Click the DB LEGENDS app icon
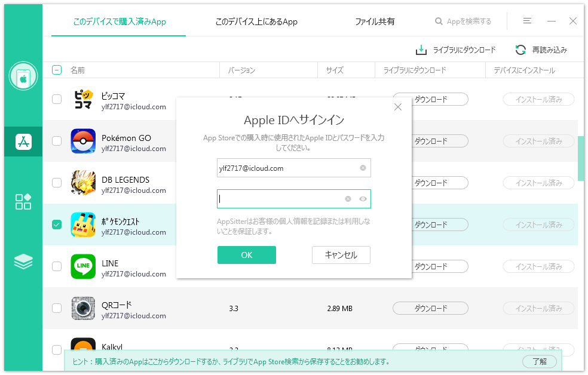Viewport: 588px width, 375px height. pyautogui.click(x=83, y=183)
